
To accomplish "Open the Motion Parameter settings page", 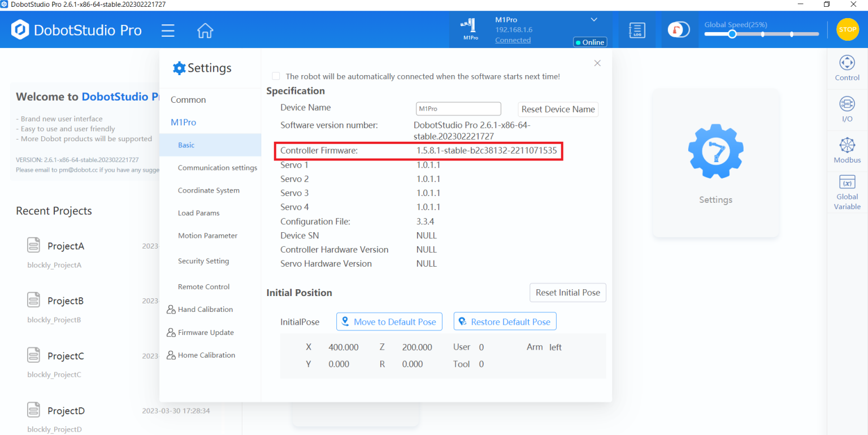I will pyautogui.click(x=207, y=236).
